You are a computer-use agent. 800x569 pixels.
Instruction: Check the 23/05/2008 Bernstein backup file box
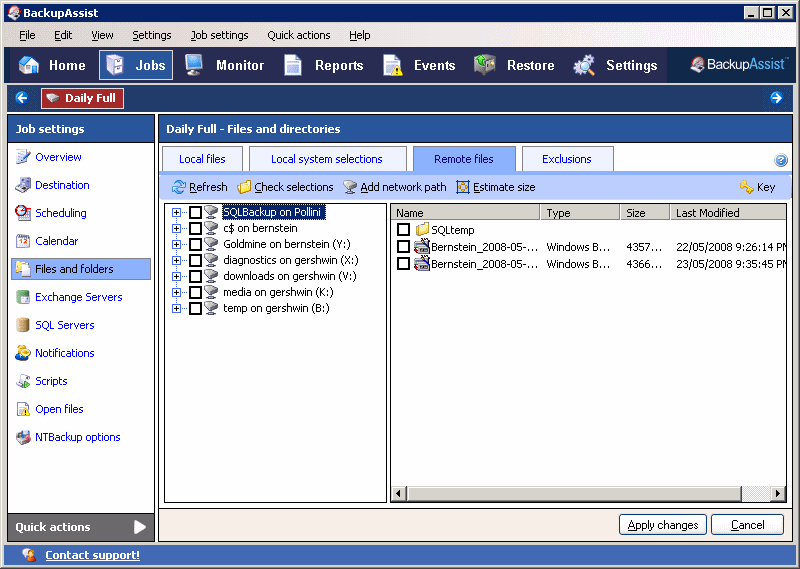click(x=404, y=264)
